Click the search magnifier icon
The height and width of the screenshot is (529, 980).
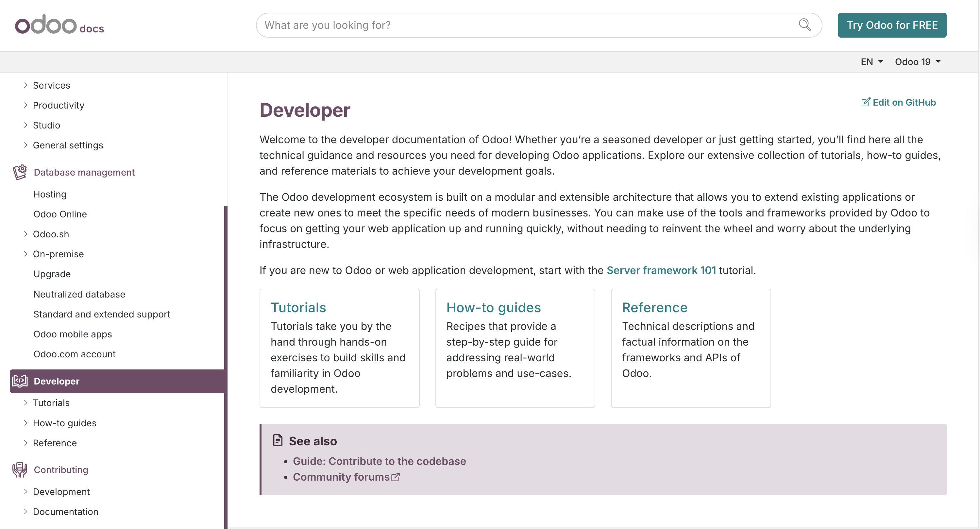pyautogui.click(x=804, y=25)
